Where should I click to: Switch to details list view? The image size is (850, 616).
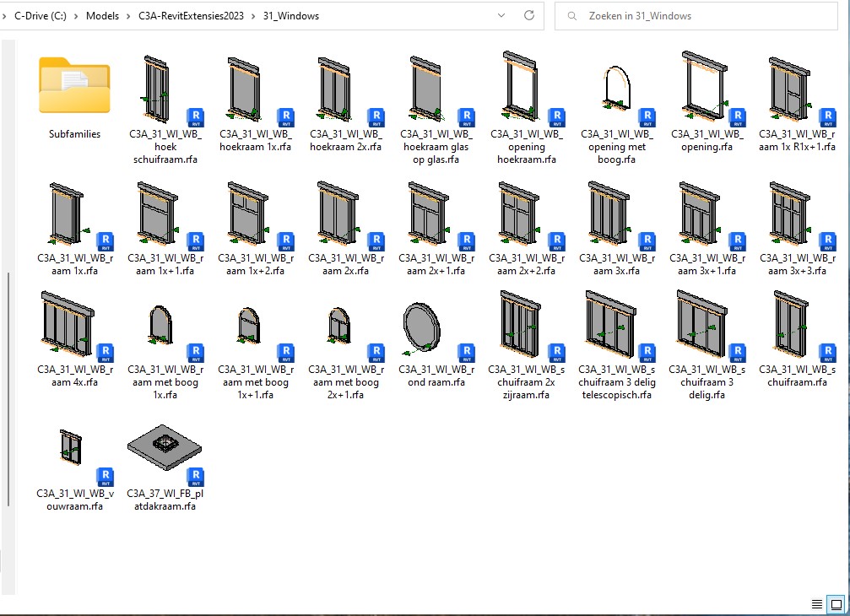816,604
